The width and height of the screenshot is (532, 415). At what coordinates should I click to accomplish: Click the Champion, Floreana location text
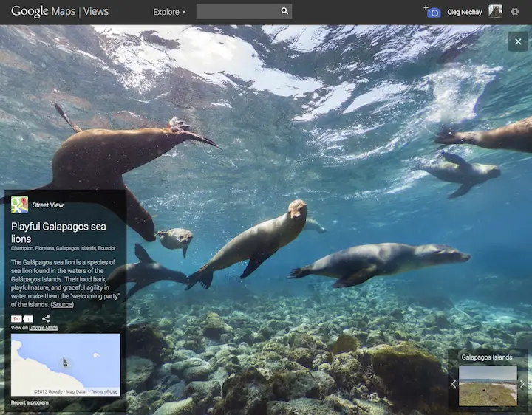(63, 248)
